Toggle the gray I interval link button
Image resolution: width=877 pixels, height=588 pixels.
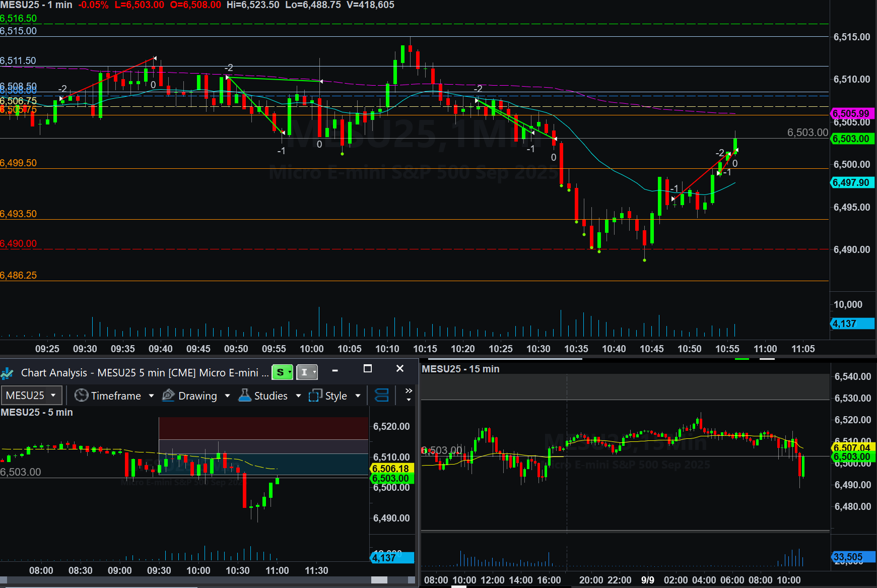(x=306, y=372)
